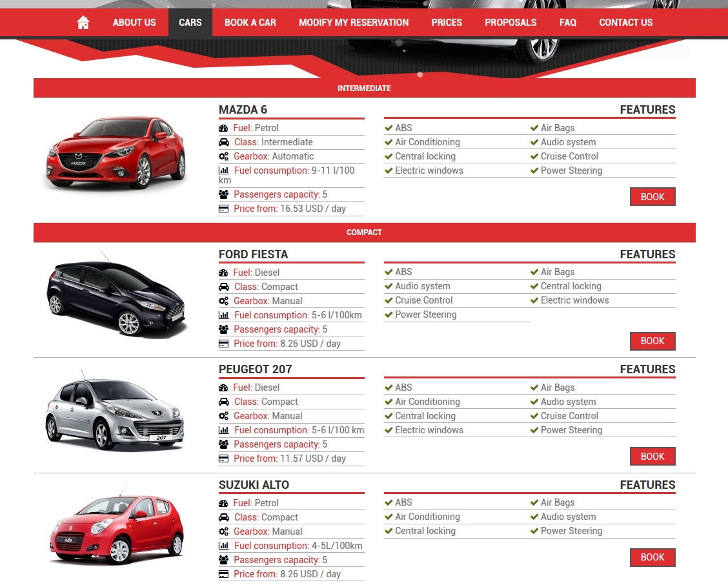Screen dimensions: 728x587
Task: Book the Ford Fiesta
Action: (x=652, y=341)
